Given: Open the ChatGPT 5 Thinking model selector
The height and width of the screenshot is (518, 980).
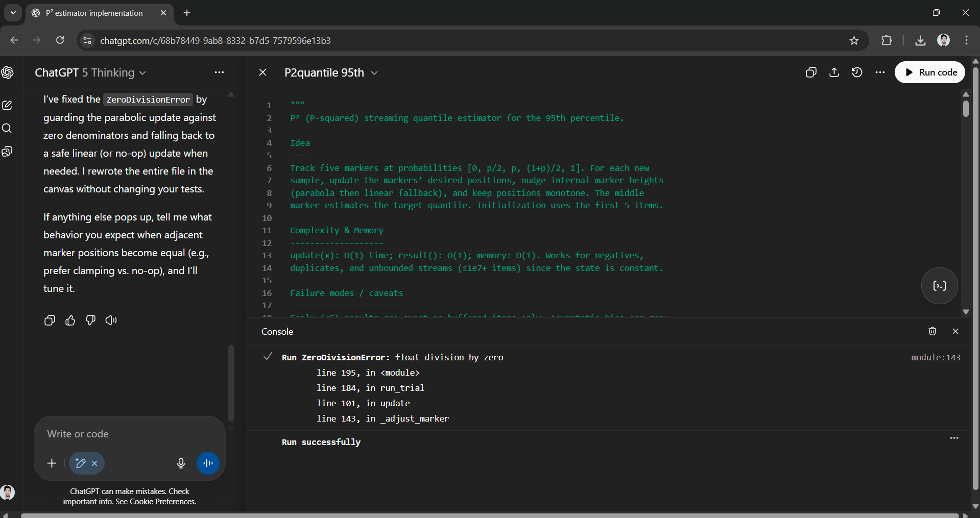Looking at the screenshot, I should 90,72.
